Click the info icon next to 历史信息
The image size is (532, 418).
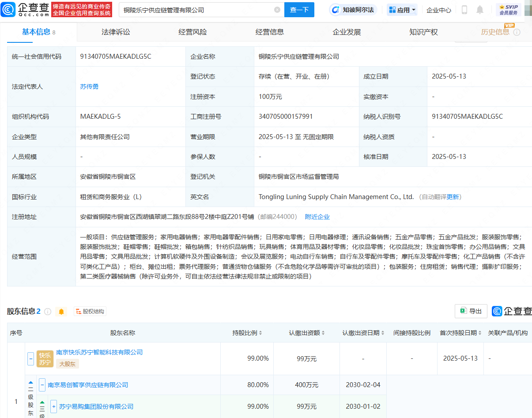[x=517, y=32]
